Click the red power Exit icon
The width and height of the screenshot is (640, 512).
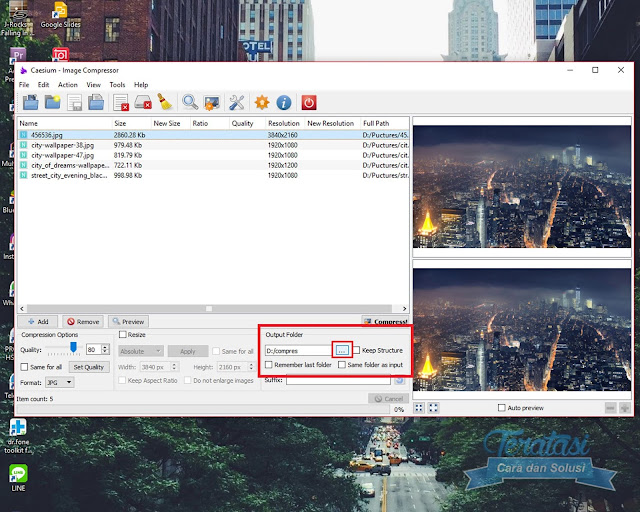click(309, 102)
